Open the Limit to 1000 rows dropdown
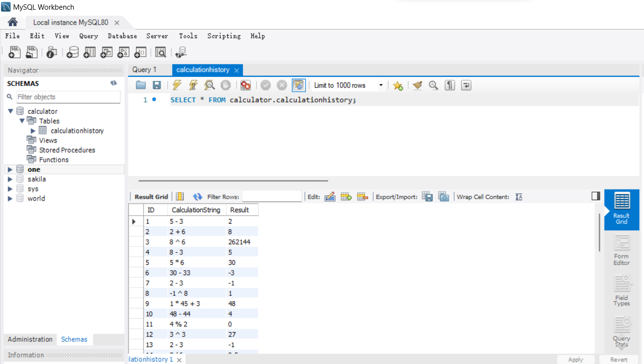The height and width of the screenshot is (364, 644). (x=381, y=86)
